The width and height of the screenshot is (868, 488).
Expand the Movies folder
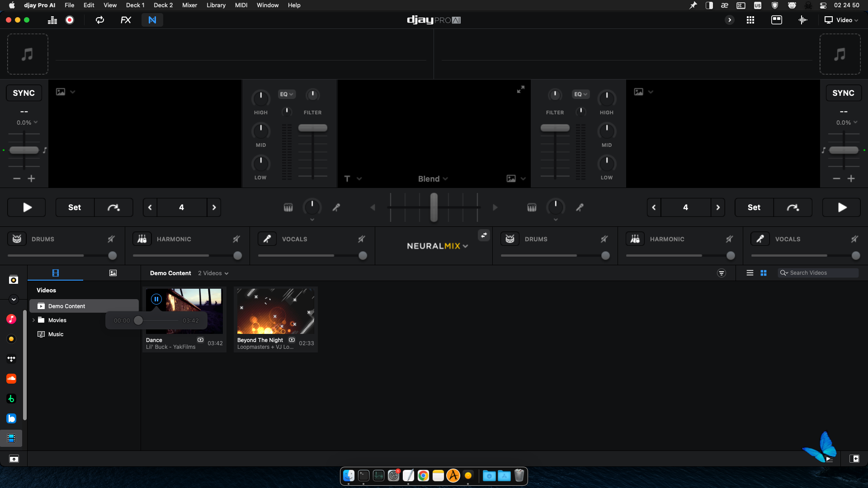33,320
